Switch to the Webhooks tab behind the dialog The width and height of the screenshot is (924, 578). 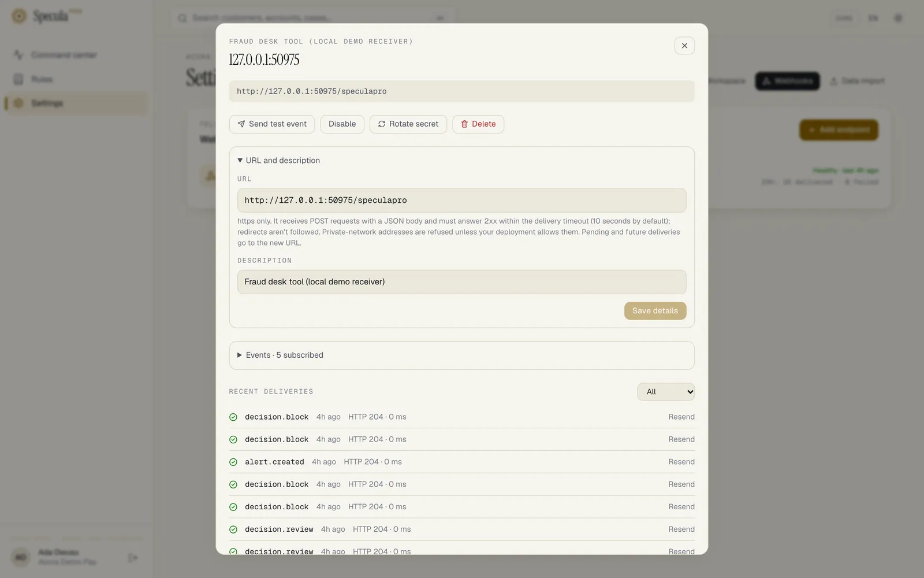pyautogui.click(x=787, y=81)
